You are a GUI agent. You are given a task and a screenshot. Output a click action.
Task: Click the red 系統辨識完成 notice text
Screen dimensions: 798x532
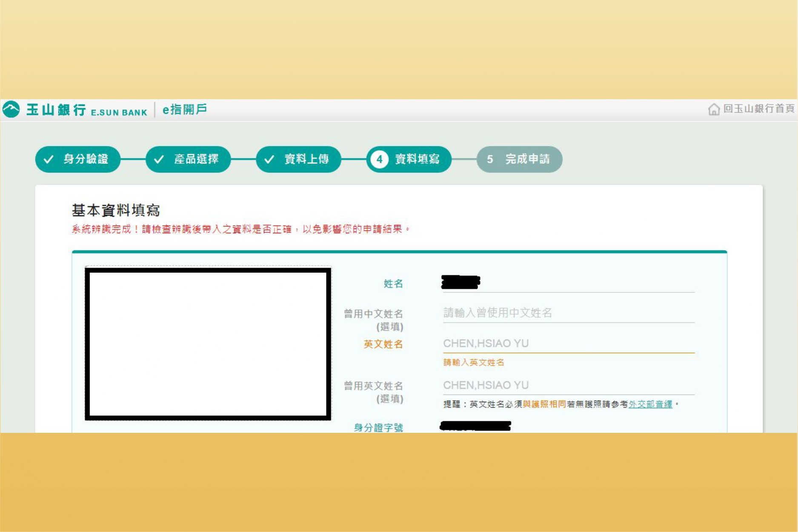240,229
